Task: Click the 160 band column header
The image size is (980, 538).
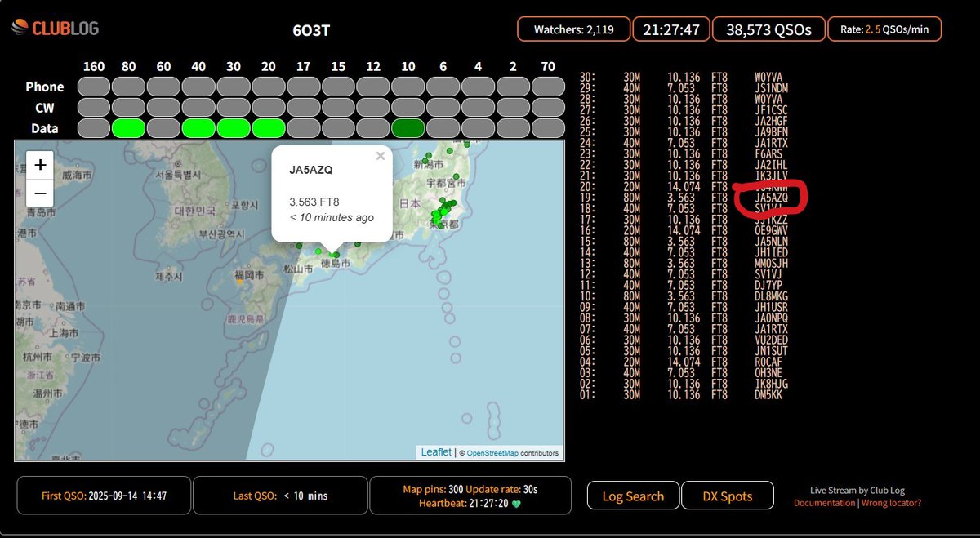Action: click(94, 66)
